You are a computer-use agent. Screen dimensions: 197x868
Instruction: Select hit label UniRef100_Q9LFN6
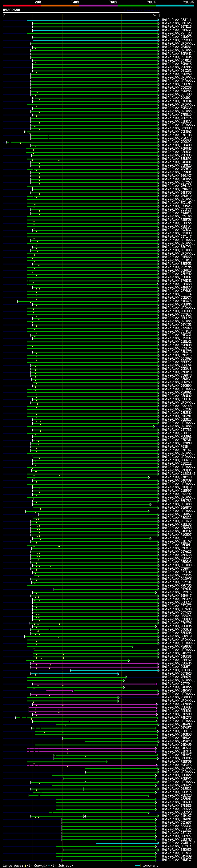click(x=177, y=84)
